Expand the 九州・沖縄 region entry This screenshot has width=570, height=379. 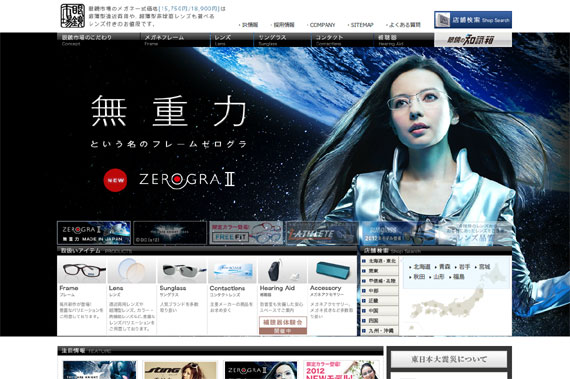pyautogui.click(x=380, y=331)
